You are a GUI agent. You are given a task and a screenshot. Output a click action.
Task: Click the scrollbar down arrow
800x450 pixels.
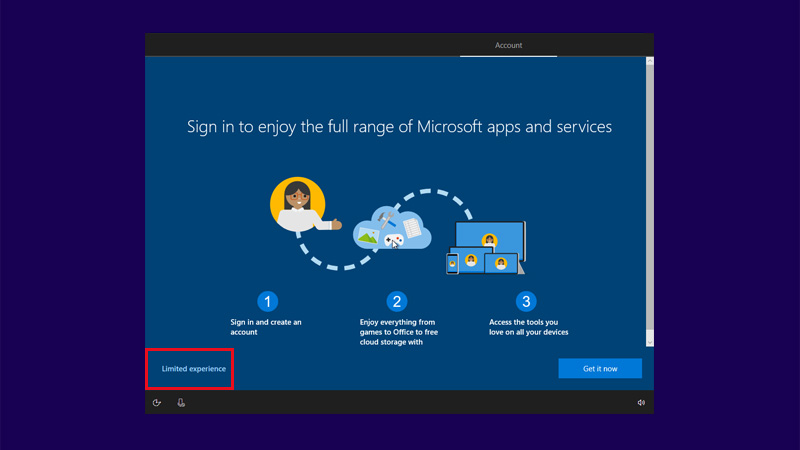click(649, 342)
